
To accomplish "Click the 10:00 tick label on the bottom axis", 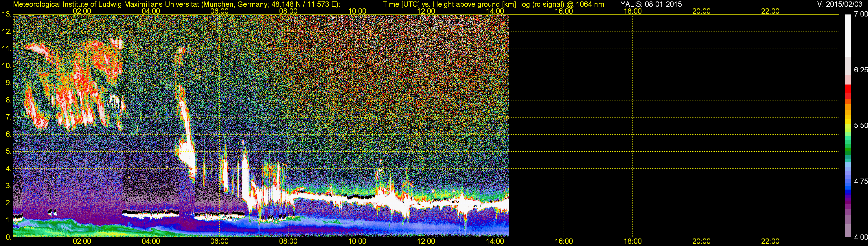I will click(357, 241).
